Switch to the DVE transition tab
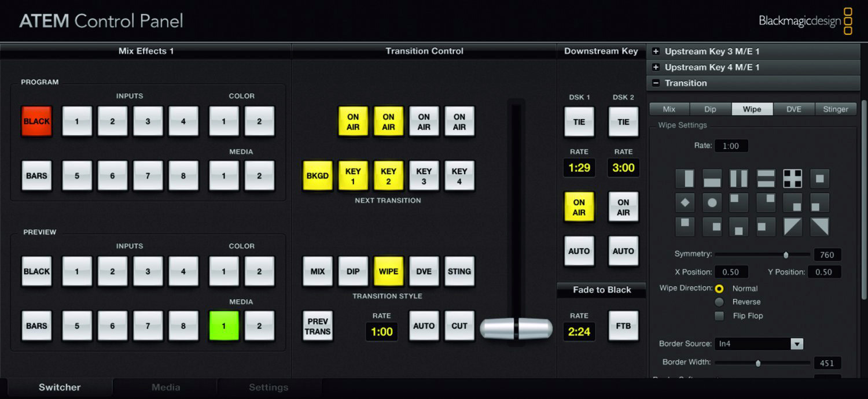 pos(794,109)
